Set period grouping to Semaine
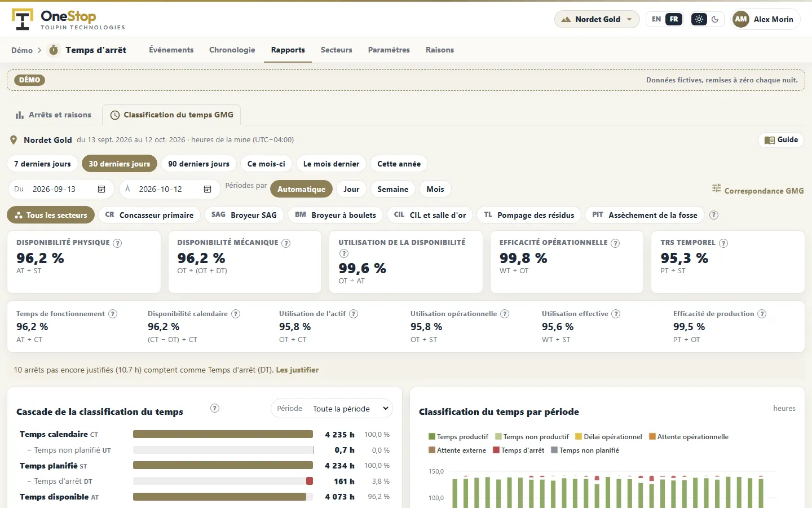Image resolution: width=812 pixels, height=508 pixels. click(392, 189)
